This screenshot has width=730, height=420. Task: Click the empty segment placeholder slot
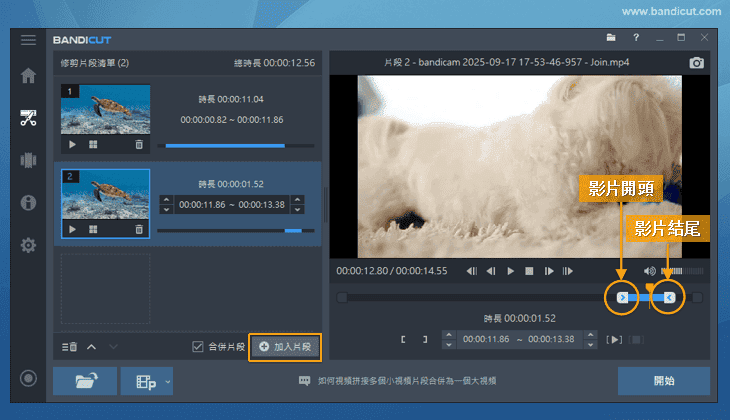coord(106,289)
